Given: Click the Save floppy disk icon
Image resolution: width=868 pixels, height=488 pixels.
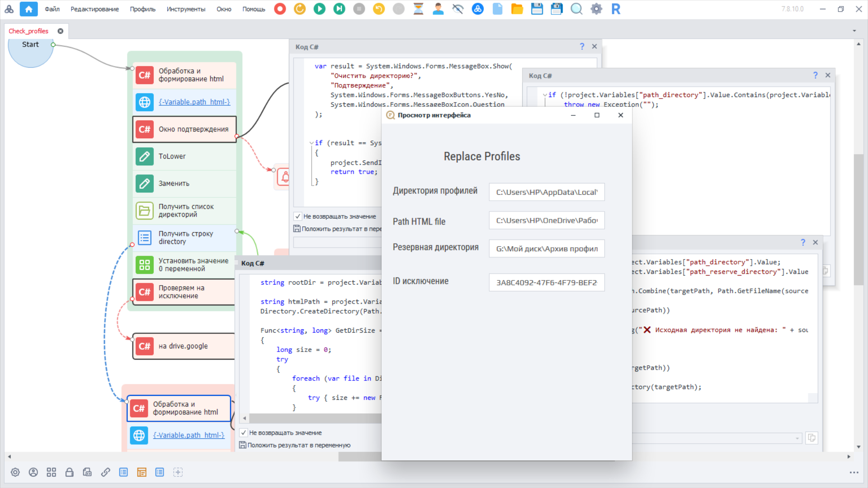Looking at the screenshot, I should 537,9.
